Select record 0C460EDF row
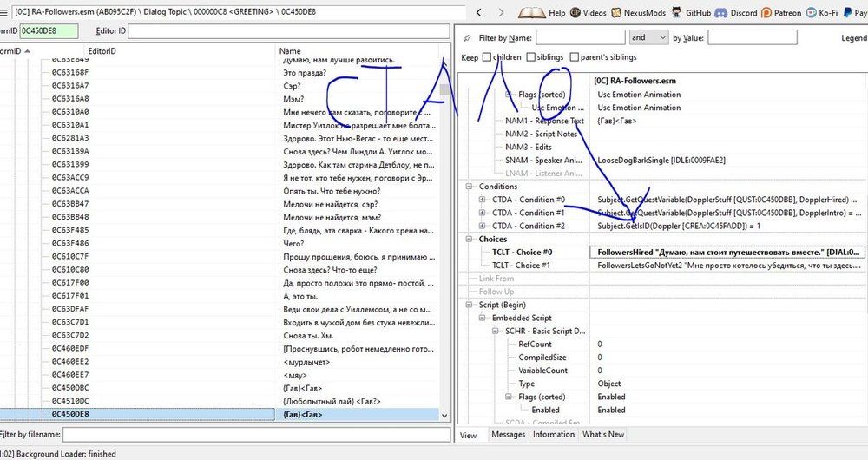 220,348
